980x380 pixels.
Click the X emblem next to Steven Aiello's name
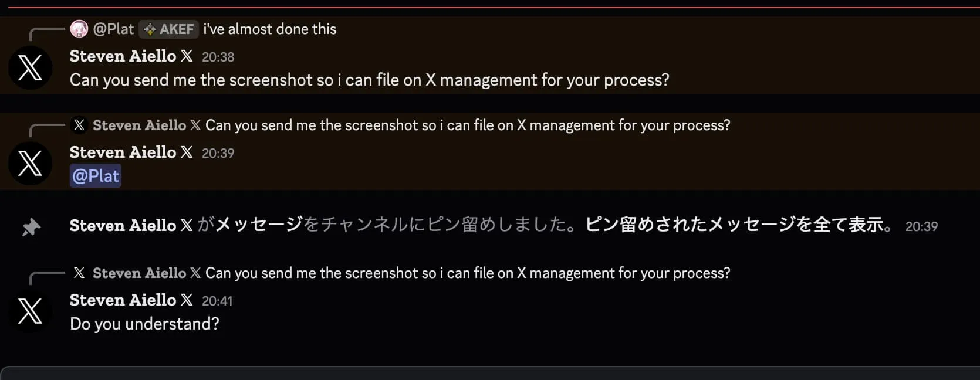click(186, 56)
